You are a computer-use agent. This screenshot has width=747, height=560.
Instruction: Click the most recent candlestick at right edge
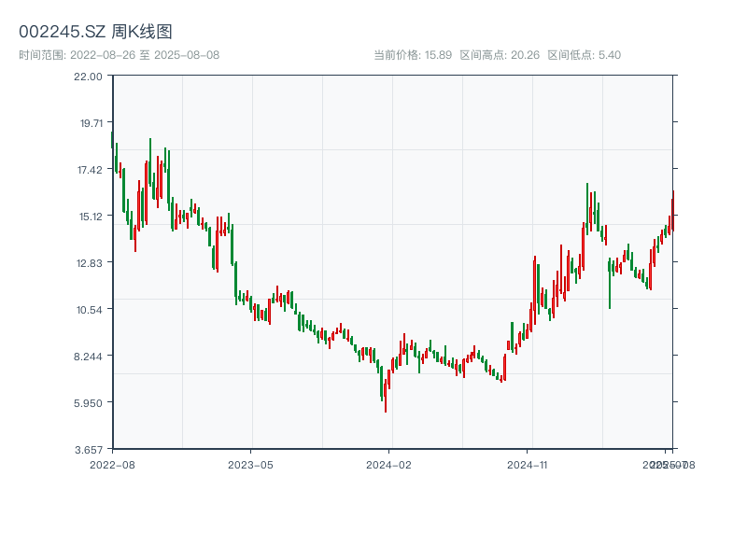click(672, 210)
